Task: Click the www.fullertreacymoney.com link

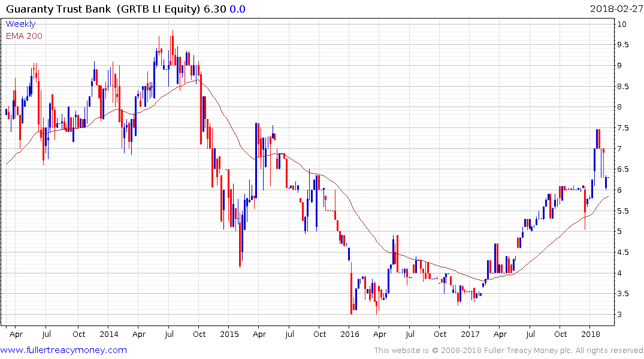Action: (x=64, y=350)
